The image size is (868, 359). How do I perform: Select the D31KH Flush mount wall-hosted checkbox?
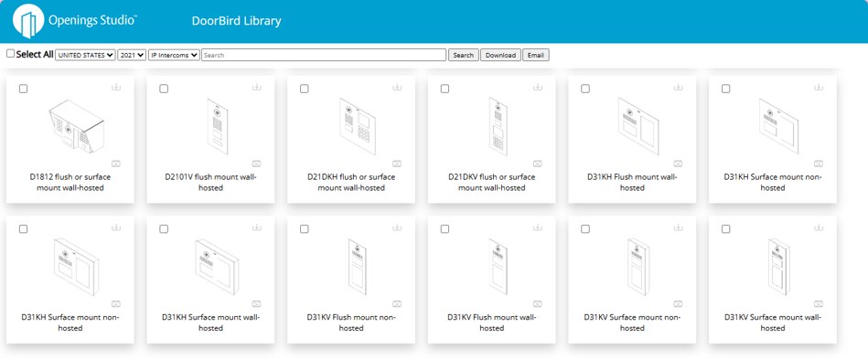pyautogui.click(x=585, y=89)
